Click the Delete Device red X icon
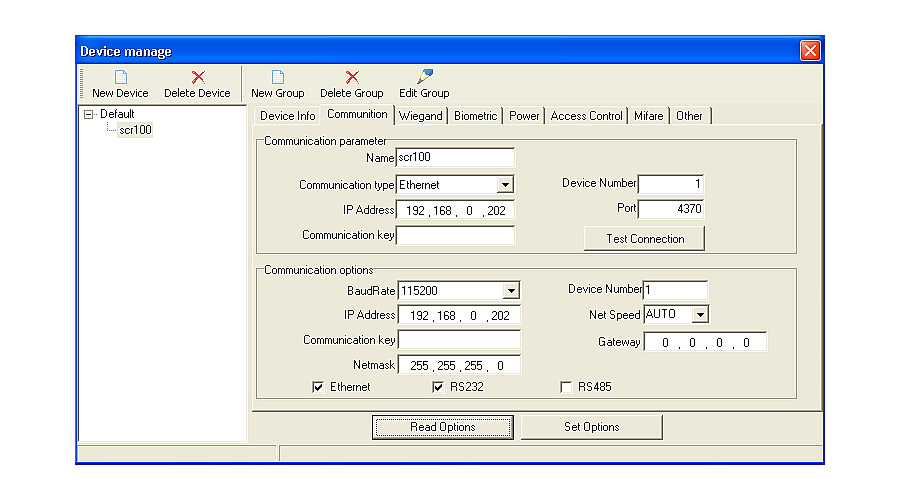This screenshot has height=500, width=900. pyautogui.click(x=197, y=77)
